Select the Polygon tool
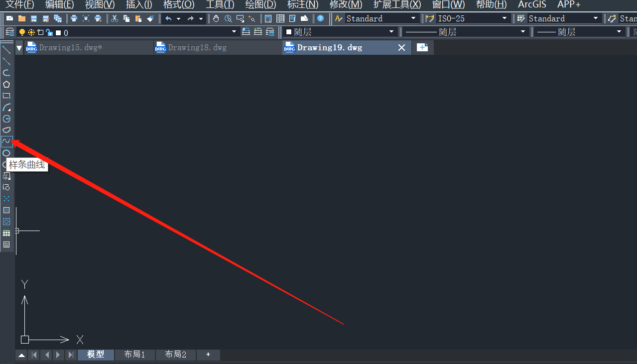This screenshot has width=637, height=364. 6,84
